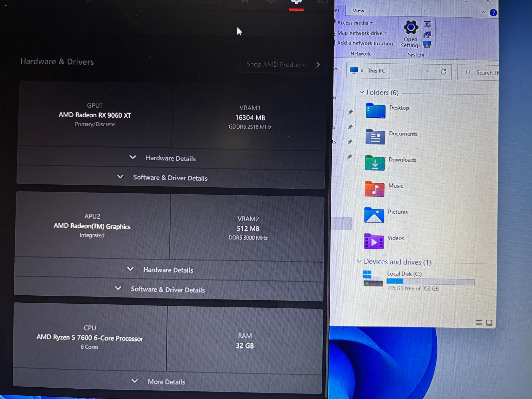Click the 512 MB VRAM2 value

248,229
